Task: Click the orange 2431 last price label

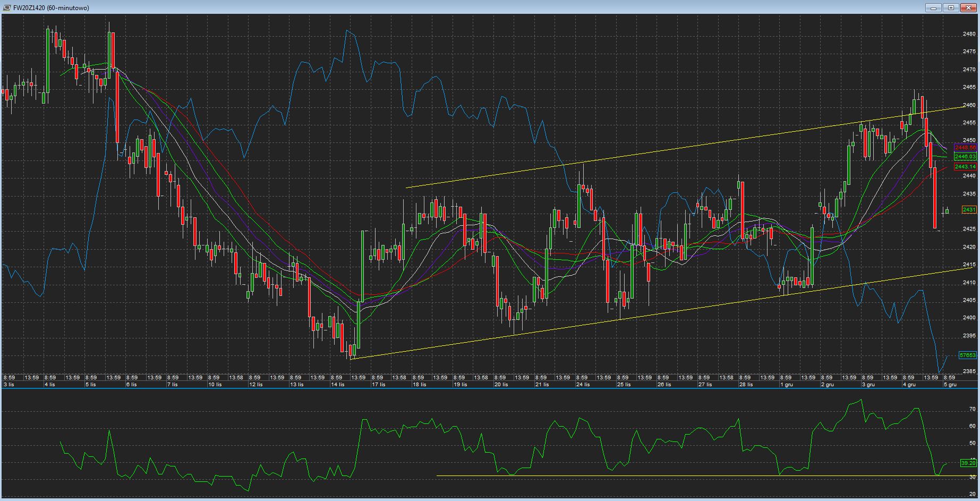Action: (969, 210)
